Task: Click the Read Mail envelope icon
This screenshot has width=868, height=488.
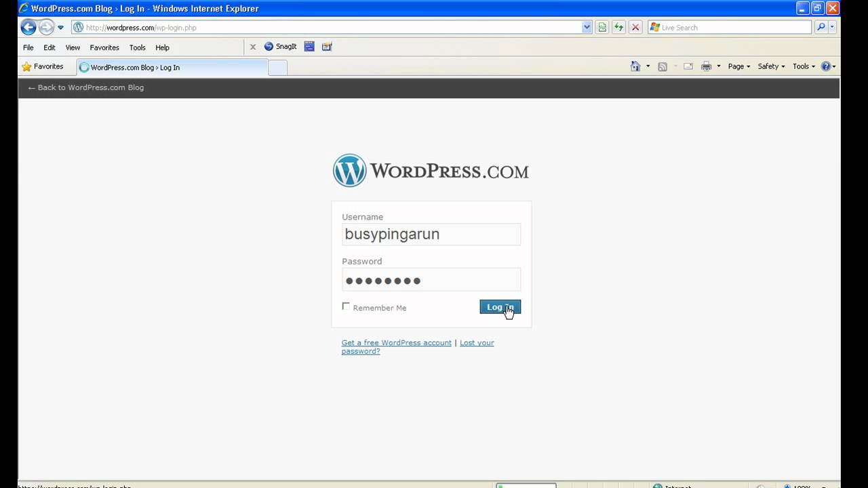Action: (x=688, y=66)
